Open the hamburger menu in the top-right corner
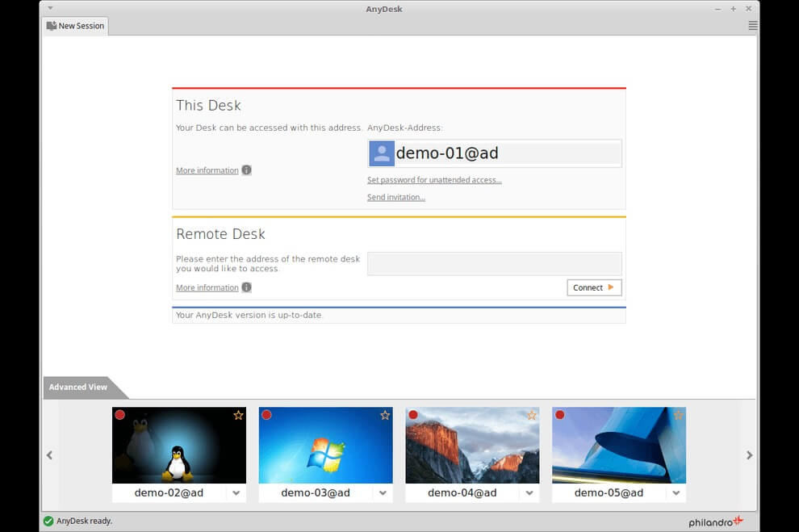The image size is (799, 532). [752, 25]
